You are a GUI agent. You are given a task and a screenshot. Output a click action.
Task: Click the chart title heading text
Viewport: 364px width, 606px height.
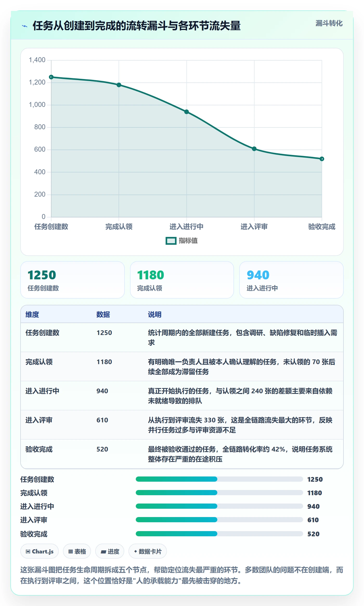(x=136, y=26)
